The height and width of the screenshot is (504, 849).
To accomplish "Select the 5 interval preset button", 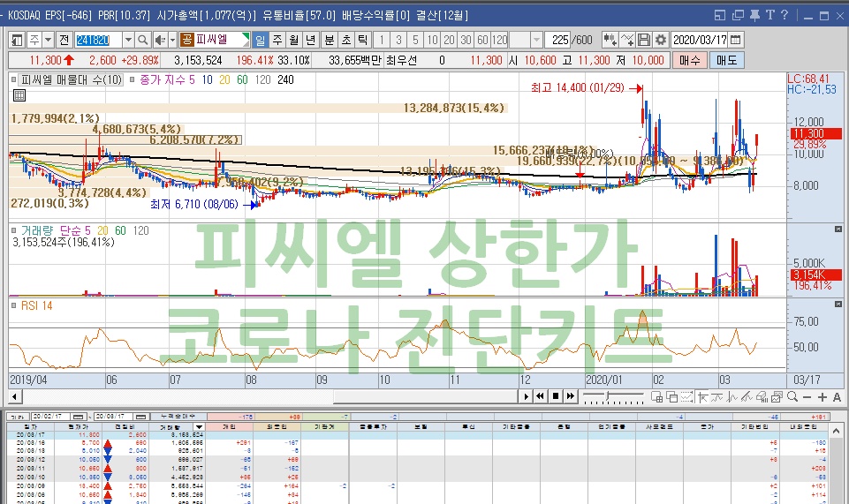I will [415, 40].
